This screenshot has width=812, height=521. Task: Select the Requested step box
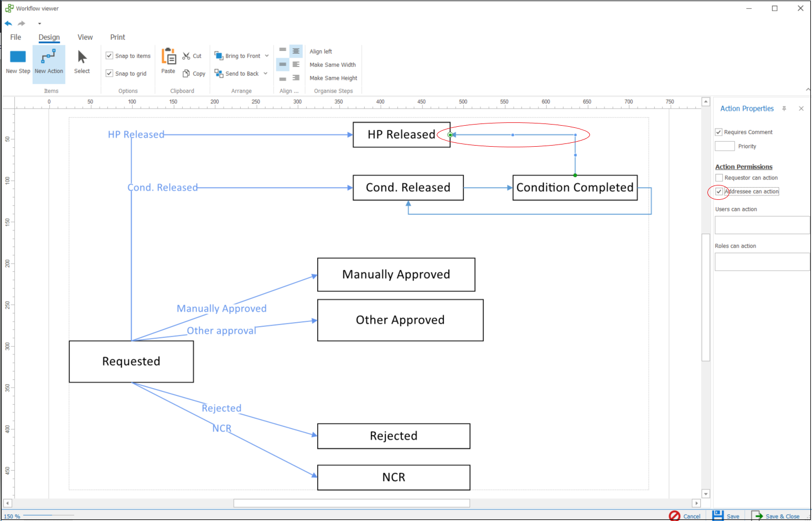pos(131,362)
